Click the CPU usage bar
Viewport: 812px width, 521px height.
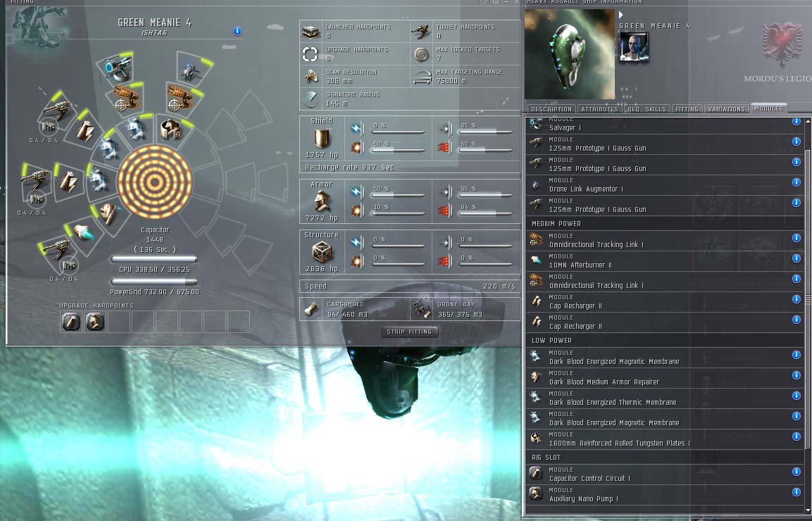coord(154,258)
